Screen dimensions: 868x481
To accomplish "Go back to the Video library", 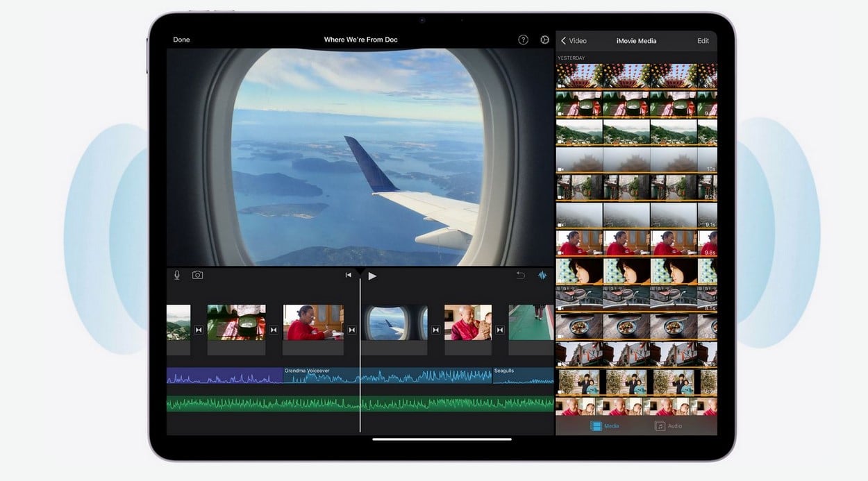I will click(574, 41).
